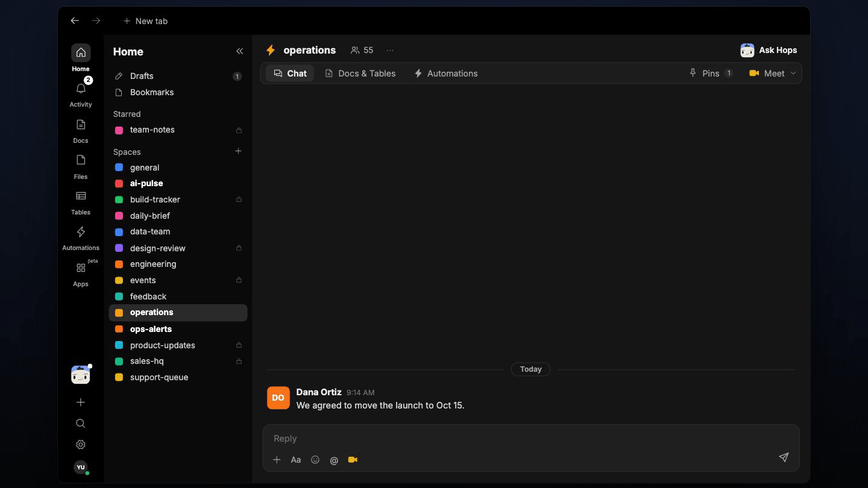Open the emoji picker
This screenshot has height=488, width=868.
point(315,460)
